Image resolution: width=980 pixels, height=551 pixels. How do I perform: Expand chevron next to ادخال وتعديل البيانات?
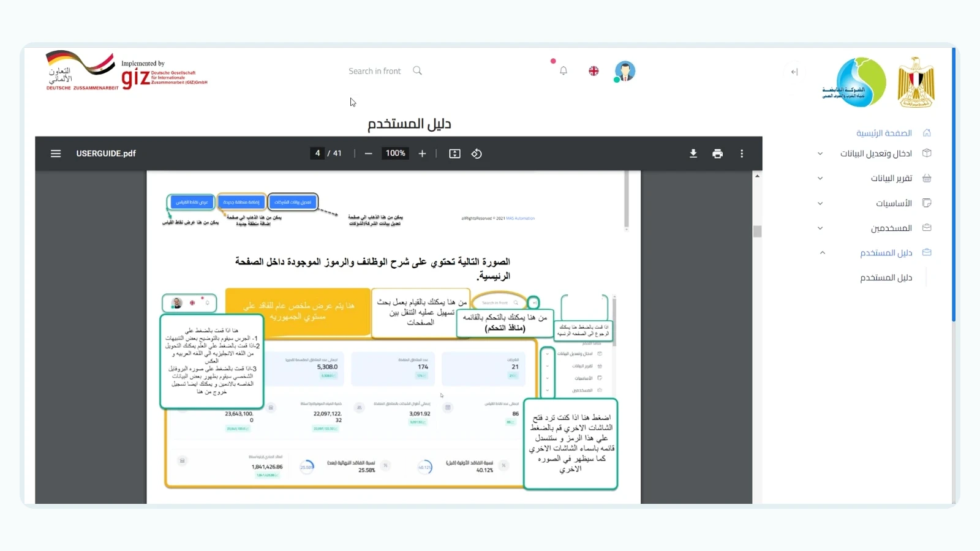[x=820, y=154]
